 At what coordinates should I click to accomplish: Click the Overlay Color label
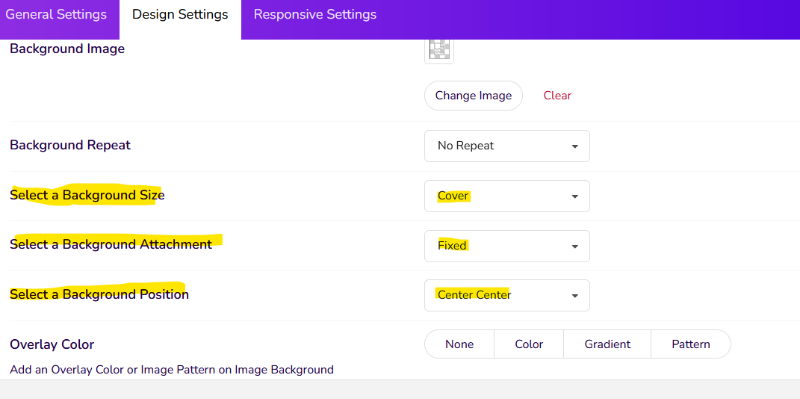click(52, 344)
